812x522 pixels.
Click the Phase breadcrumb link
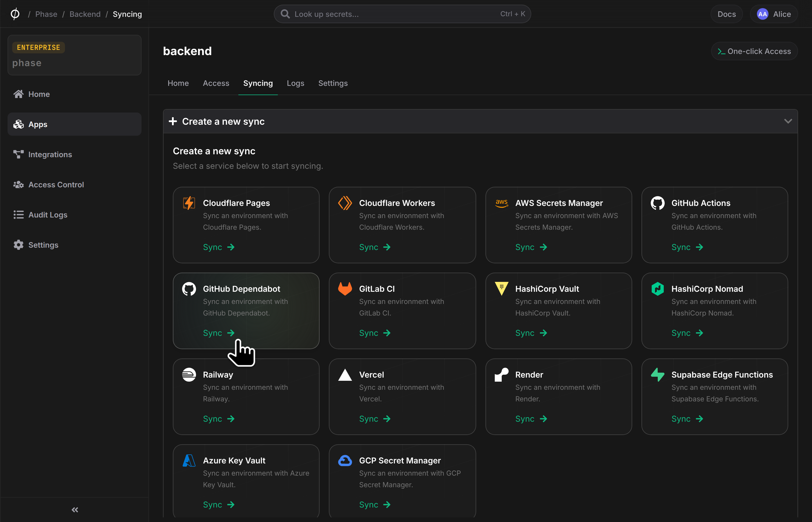tap(46, 14)
